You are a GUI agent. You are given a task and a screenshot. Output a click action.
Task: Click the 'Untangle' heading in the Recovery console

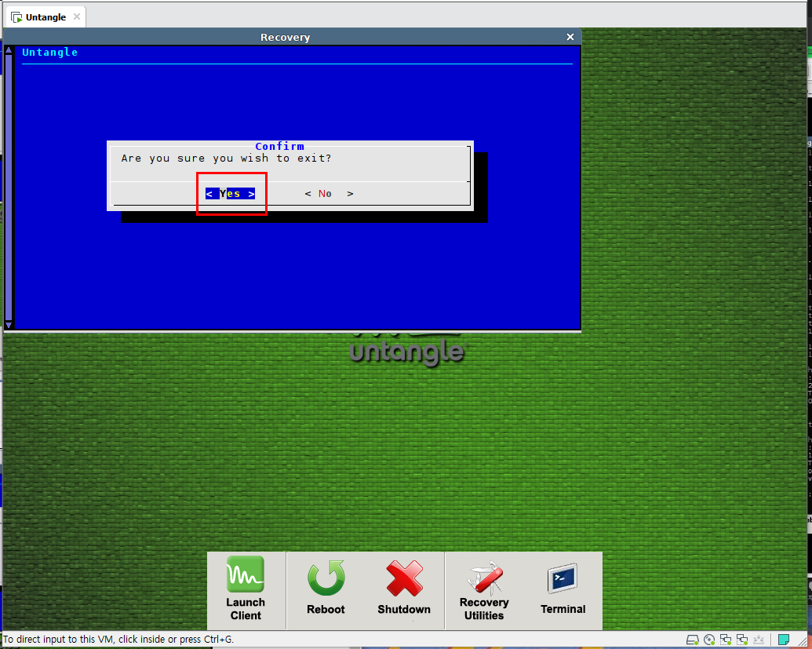(49, 53)
